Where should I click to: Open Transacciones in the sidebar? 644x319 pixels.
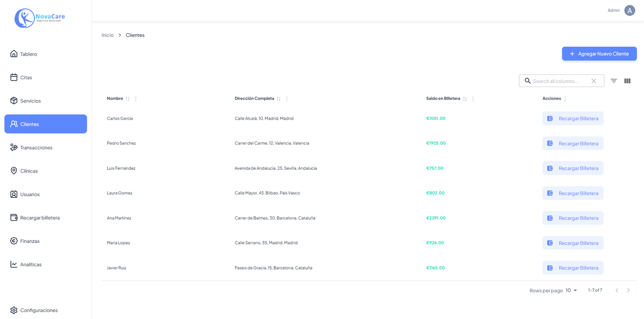(x=36, y=147)
